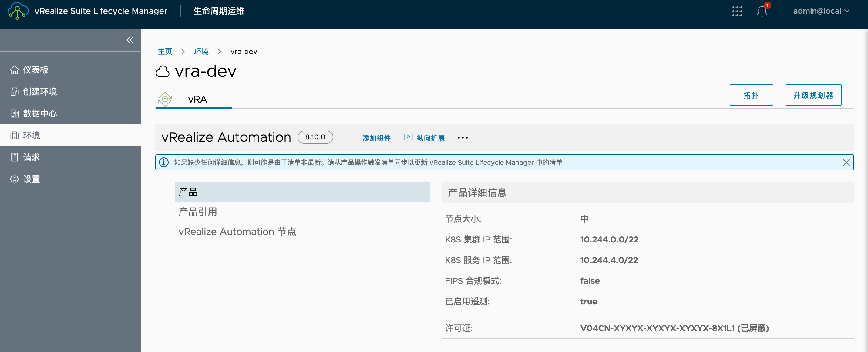Dismiss the inventory info banner

[846, 163]
